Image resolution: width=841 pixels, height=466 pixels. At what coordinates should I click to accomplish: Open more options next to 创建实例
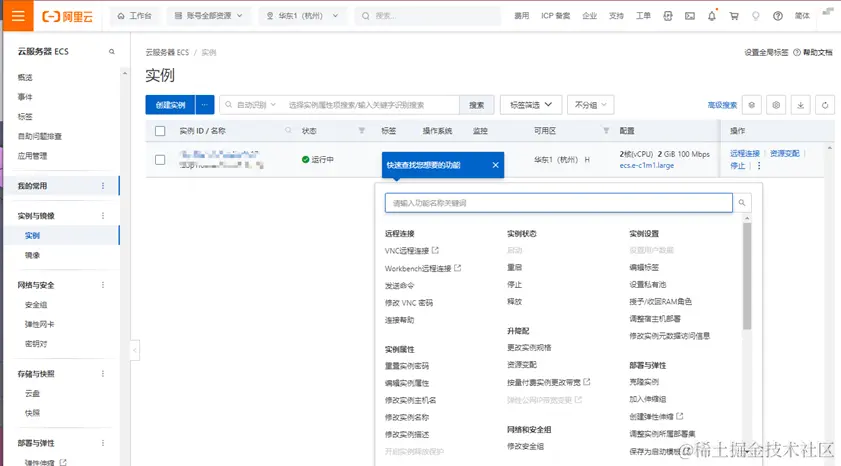(x=205, y=105)
